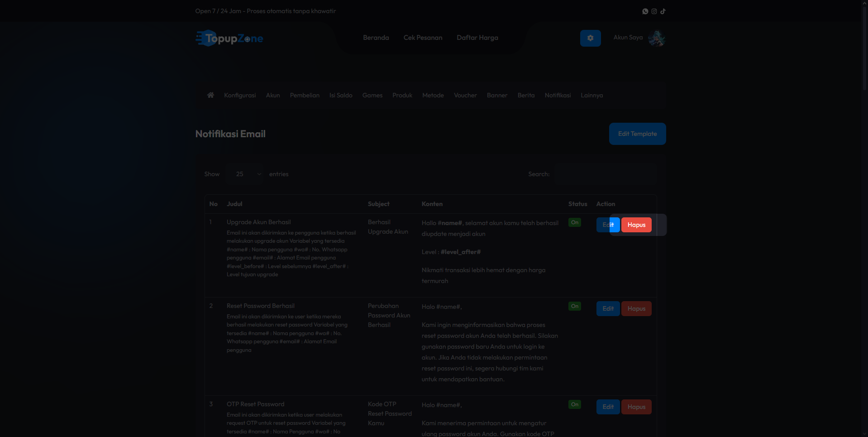This screenshot has height=437, width=868.
Task: Edit the Reset Password Berhasil template
Action: point(608,308)
